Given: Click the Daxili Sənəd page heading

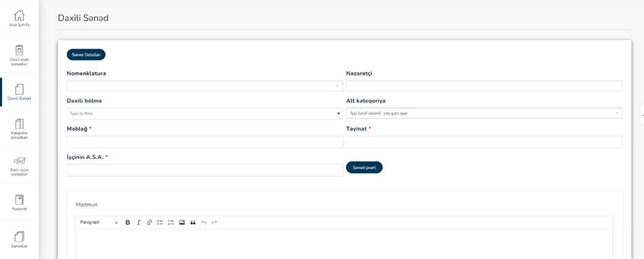Looking at the screenshot, I should (83, 18).
